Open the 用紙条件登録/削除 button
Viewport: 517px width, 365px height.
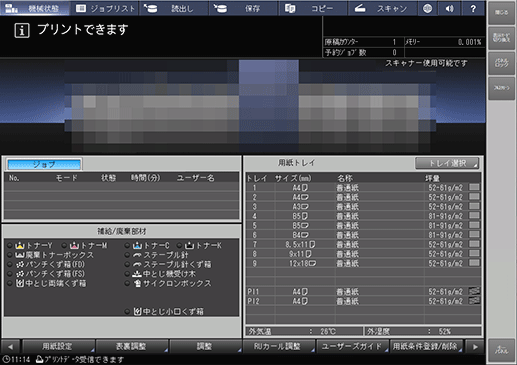click(426, 346)
